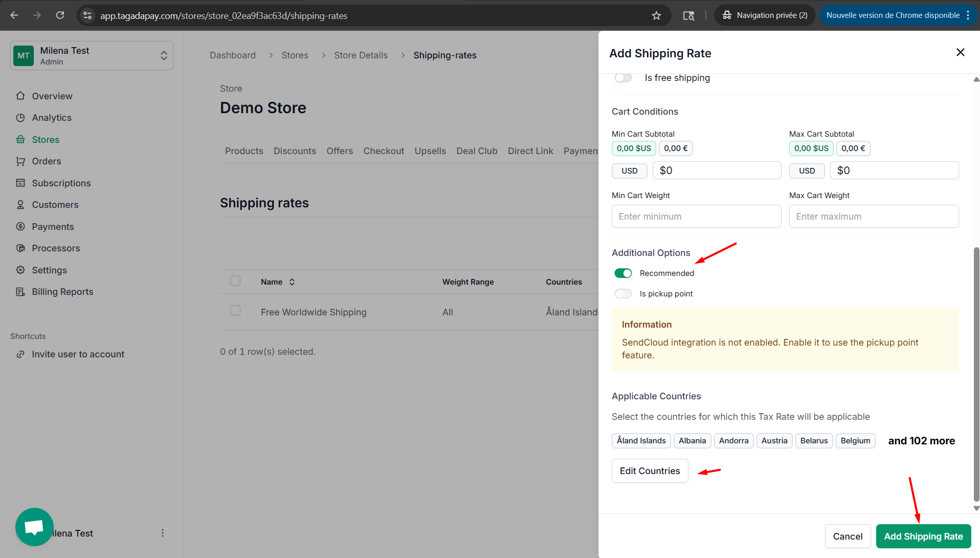The height and width of the screenshot is (558, 980).
Task: Click the Add Shipping Rate button
Action: click(923, 536)
